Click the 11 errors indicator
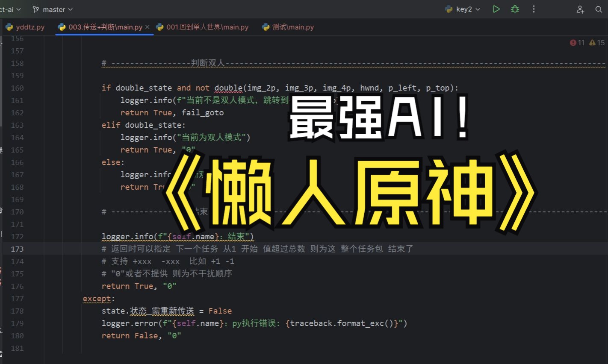 coord(577,43)
